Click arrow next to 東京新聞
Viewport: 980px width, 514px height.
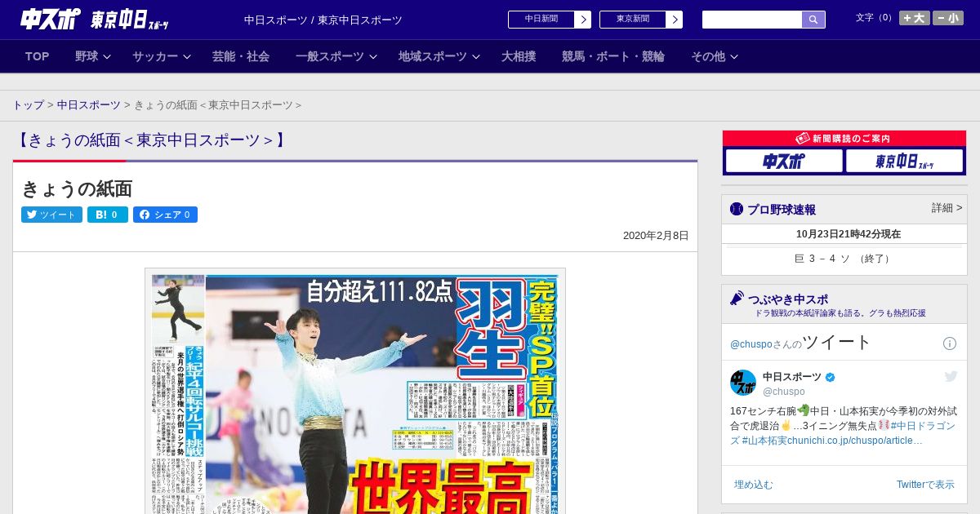pos(675,20)
